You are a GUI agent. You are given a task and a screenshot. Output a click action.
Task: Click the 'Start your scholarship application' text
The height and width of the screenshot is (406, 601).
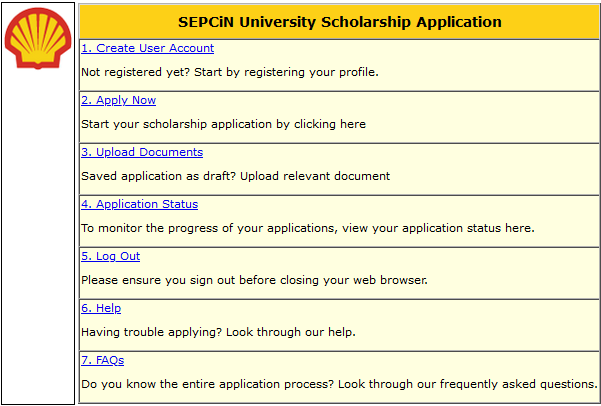[x=223, y=124]
